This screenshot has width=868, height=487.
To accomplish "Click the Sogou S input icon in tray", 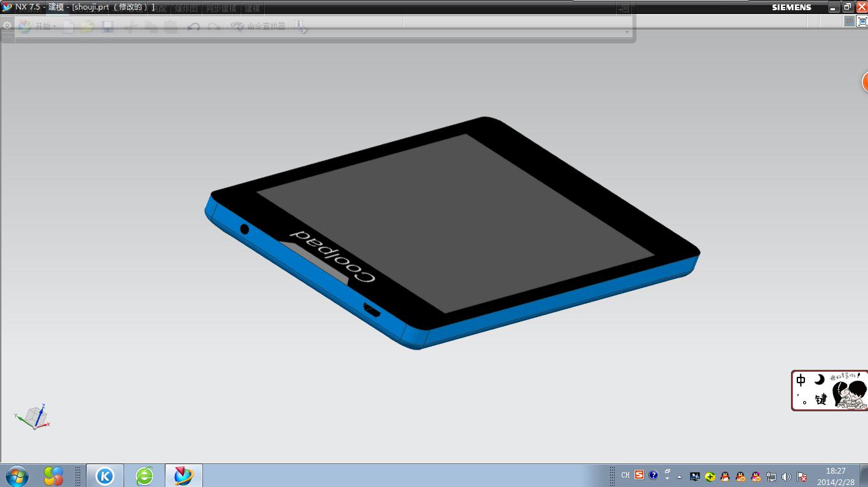I will tap(639, 475).
